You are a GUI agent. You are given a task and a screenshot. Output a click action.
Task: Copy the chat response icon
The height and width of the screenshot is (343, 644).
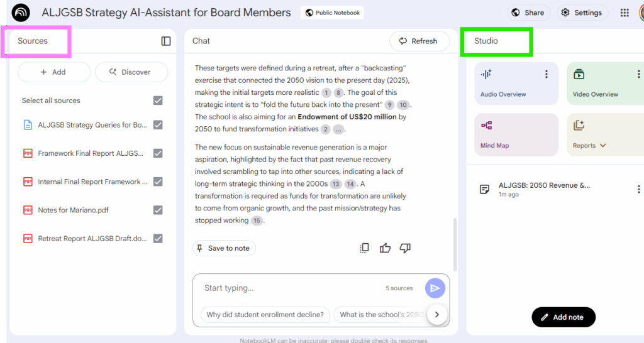pos(364,248)
